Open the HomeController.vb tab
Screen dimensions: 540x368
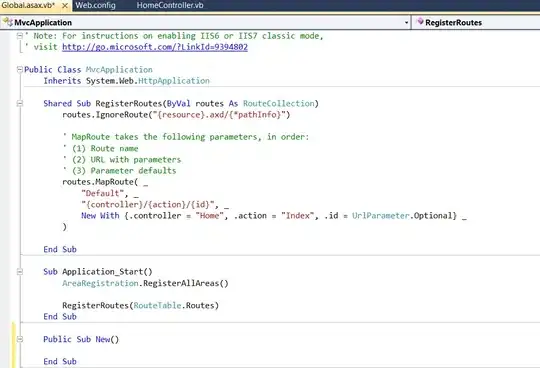tap(170, 5)
